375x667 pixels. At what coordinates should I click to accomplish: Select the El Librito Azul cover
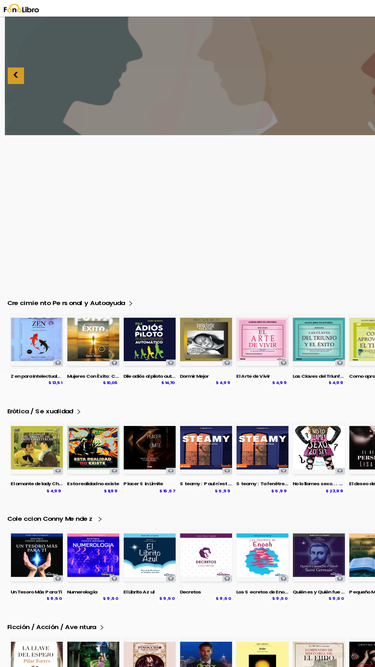(x=150, y=555)
